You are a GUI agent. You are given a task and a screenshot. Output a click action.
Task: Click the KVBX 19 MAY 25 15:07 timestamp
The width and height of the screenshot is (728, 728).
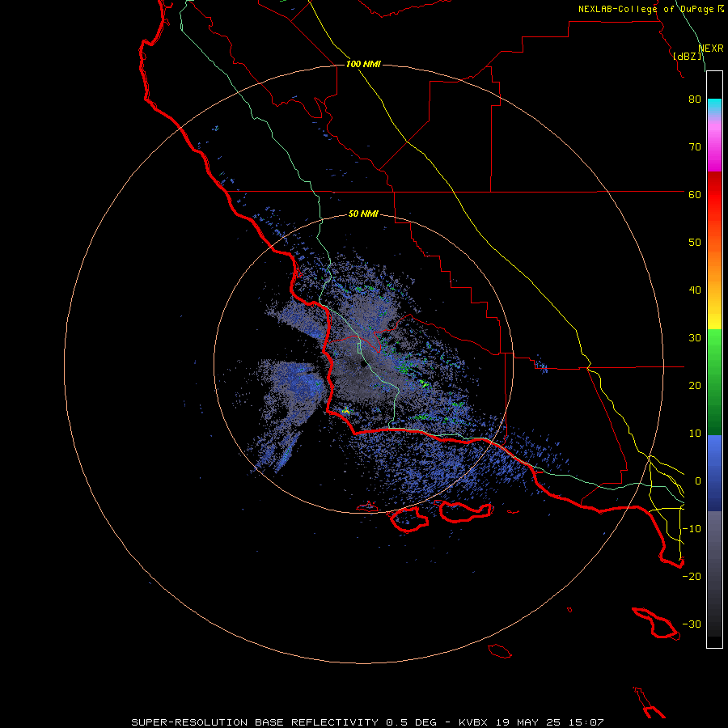(531, 722)
